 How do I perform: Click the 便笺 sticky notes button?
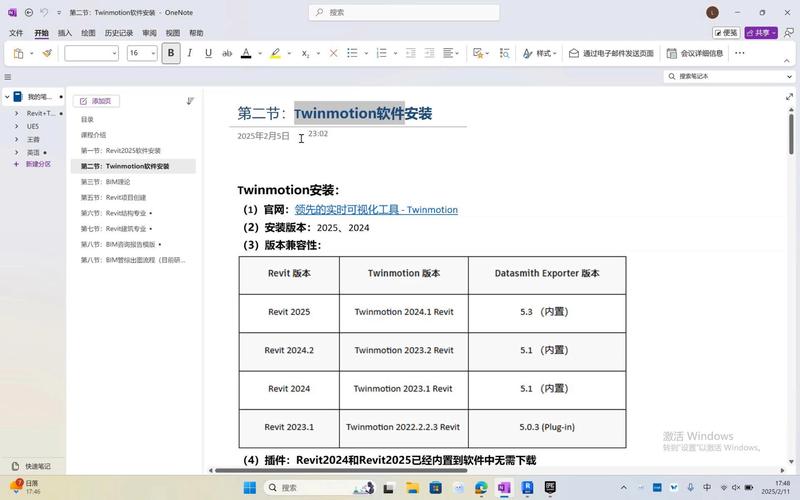point(726,33)
